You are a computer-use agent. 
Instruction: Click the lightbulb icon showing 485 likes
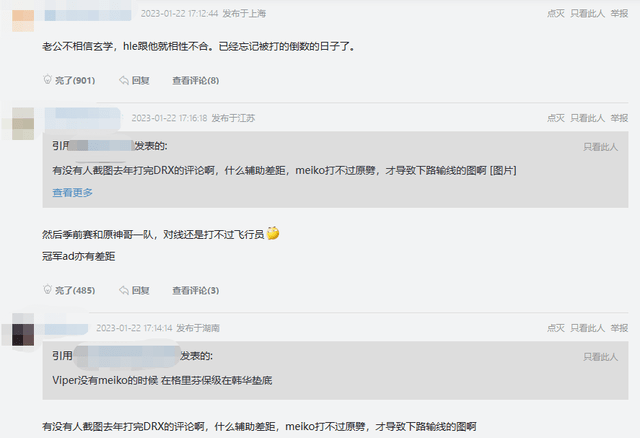tap(47, 289)
